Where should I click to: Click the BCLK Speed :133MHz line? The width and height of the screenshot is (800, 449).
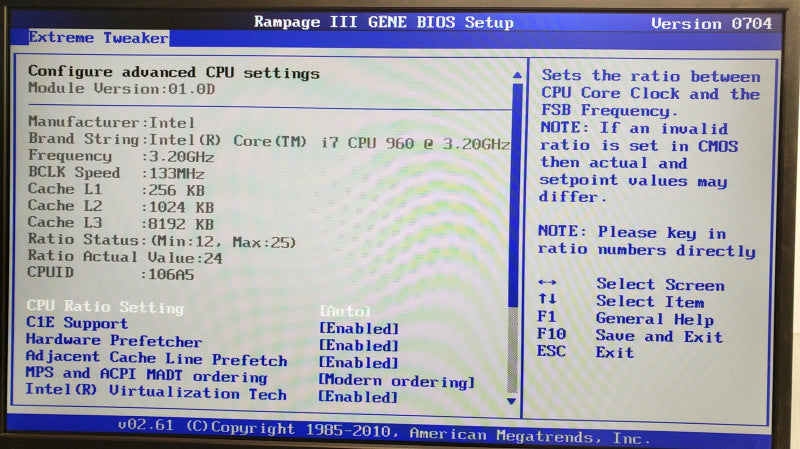(116, 172)
